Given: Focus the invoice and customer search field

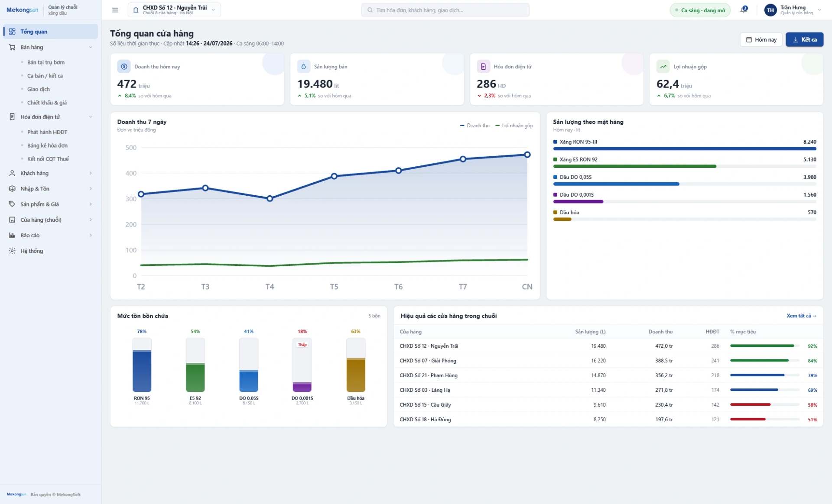Looking at the screenshot, I should tap(445, 10).
